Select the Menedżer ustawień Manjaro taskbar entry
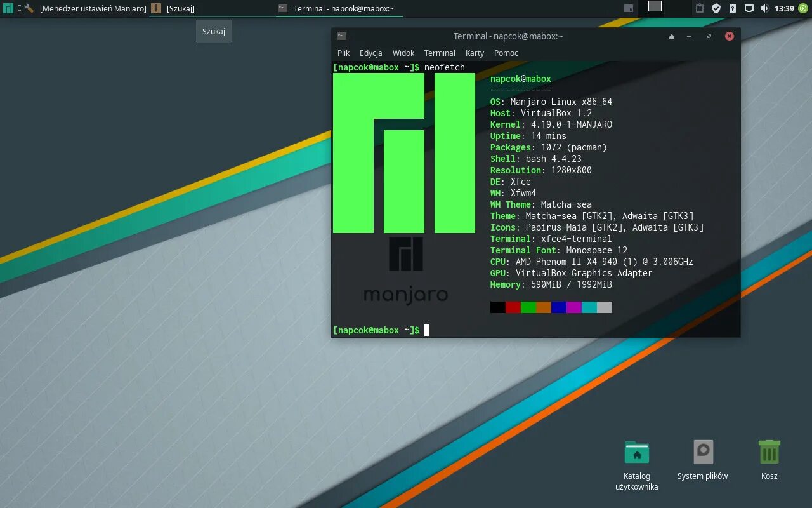Image resolution: width=812 pixels, height=508 pixels. click(x=92, y=8)
